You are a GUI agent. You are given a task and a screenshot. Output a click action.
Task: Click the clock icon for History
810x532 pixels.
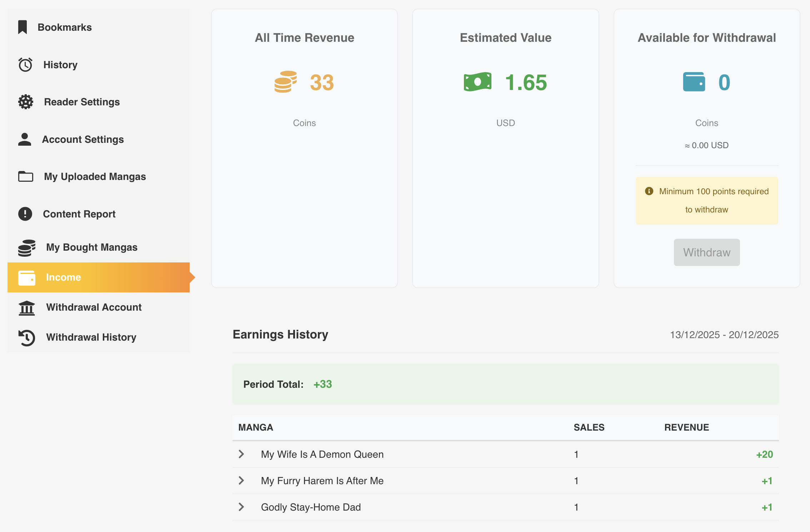(25, 65)
